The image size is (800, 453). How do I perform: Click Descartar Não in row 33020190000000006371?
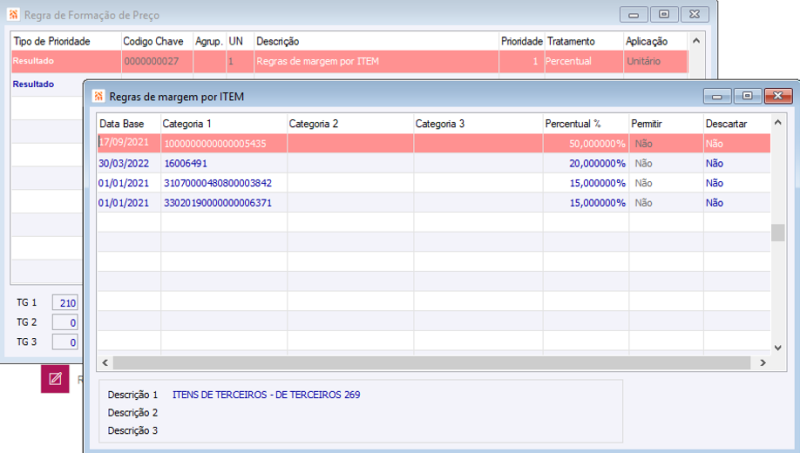[714, 203]
